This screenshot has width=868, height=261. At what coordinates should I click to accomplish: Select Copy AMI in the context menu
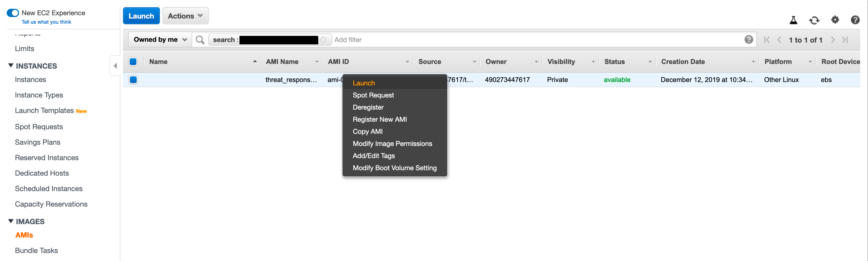pos(367,132)
